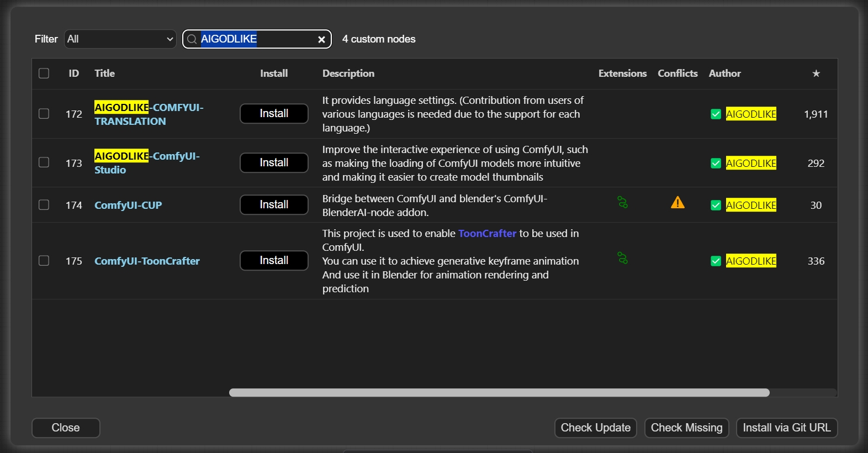
Task: Click the star count 1,911
Action: (816, 114)
